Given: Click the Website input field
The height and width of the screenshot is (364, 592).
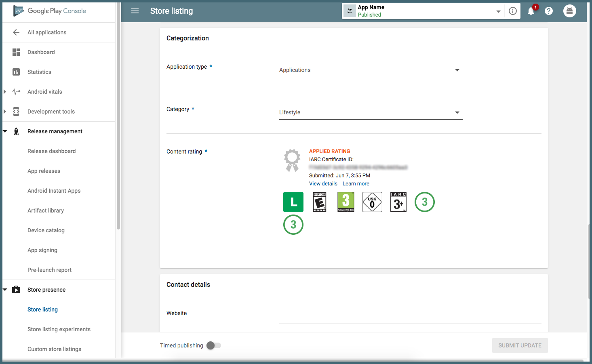Looking at the screenshot, I should coord(410,316).
